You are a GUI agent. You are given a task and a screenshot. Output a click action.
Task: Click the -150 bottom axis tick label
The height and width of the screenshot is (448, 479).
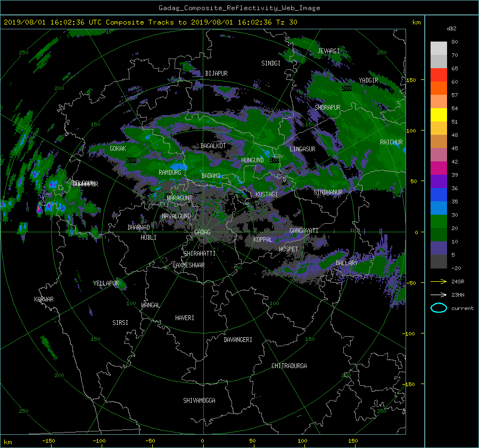pos(48,441)
